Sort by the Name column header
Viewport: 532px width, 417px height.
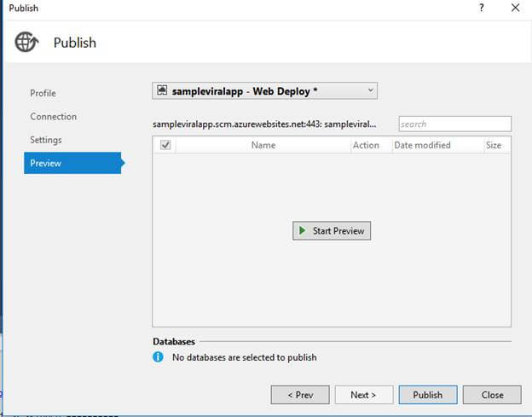click(263, 145)
